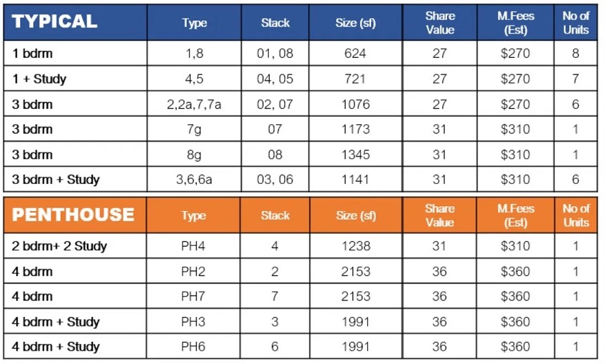Click the 7g type cell
Viewport: 605px width, 364px height.
click(194, 130)
